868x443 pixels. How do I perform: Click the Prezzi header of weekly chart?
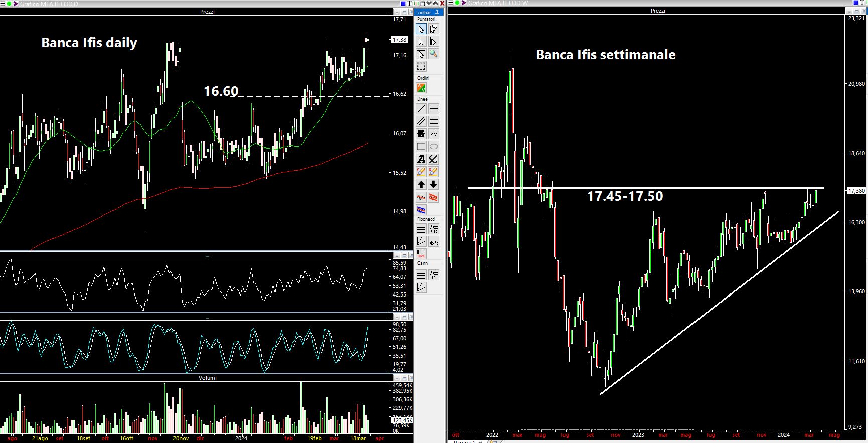[x=658, y=11]
